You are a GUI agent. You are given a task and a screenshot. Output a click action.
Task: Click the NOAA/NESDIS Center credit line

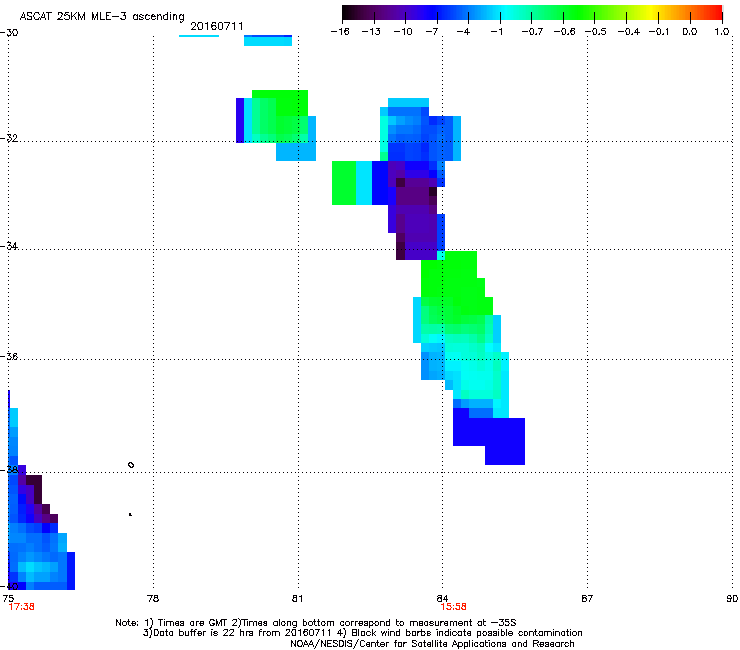(432, 644)
